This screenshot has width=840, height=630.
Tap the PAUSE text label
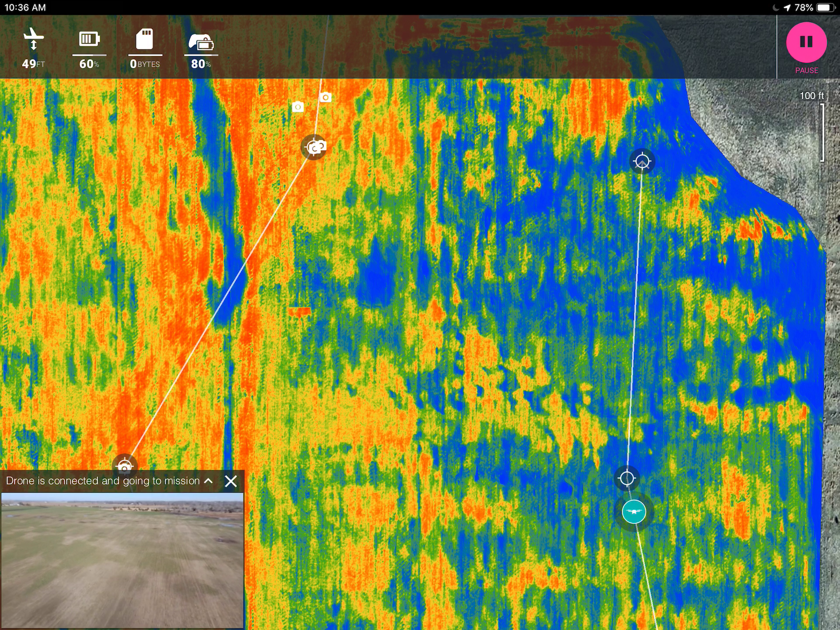point(806,70)
